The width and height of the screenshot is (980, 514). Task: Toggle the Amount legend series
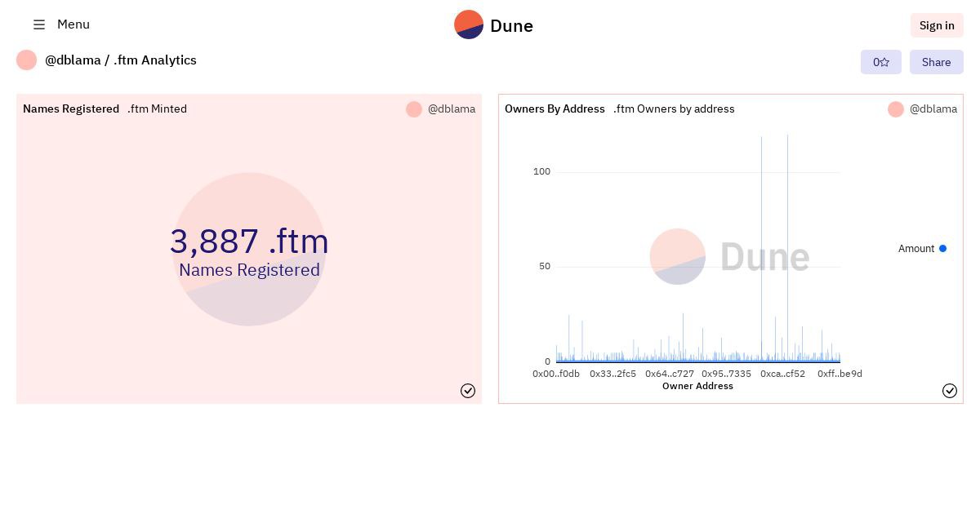[922, 249]
